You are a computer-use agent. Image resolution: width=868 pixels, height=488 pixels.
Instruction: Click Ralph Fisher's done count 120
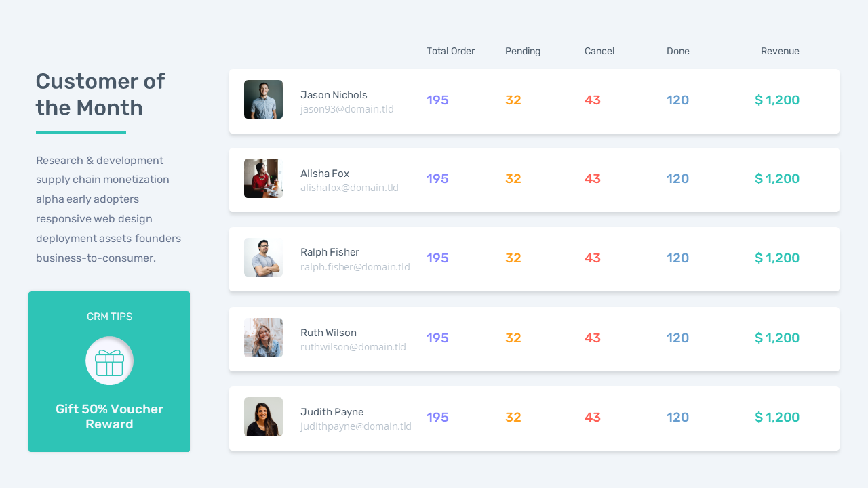pyautogui.click(x=678, y=258)
